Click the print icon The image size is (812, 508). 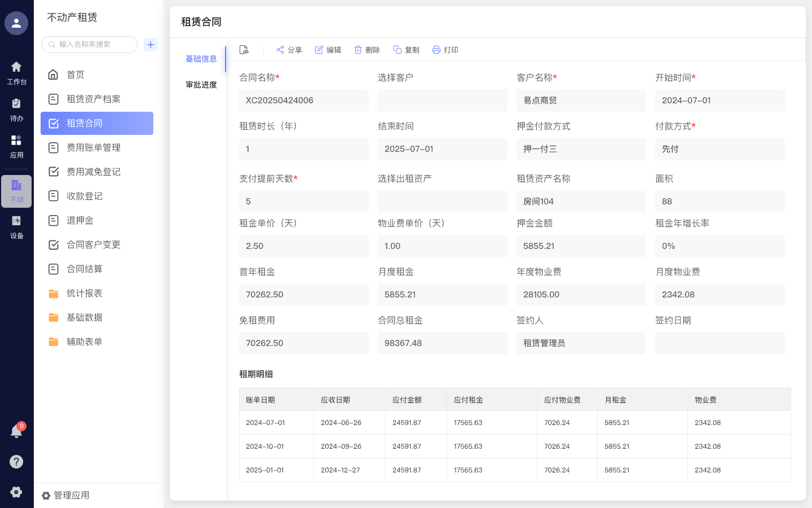[436, 50]
